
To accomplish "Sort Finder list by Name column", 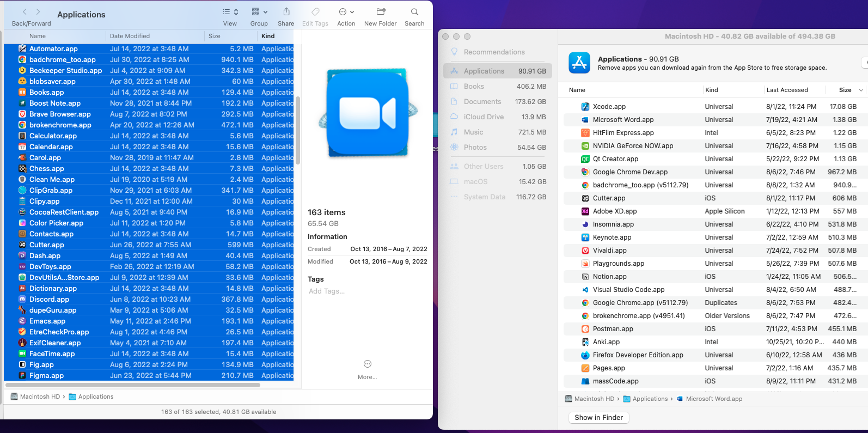I will [x=38, y=36].
